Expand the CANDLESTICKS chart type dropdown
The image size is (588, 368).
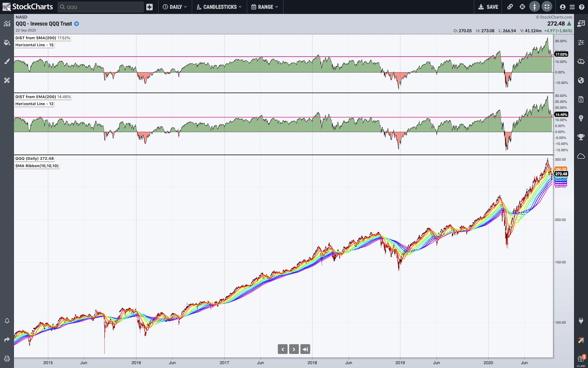tap(219, 7)
